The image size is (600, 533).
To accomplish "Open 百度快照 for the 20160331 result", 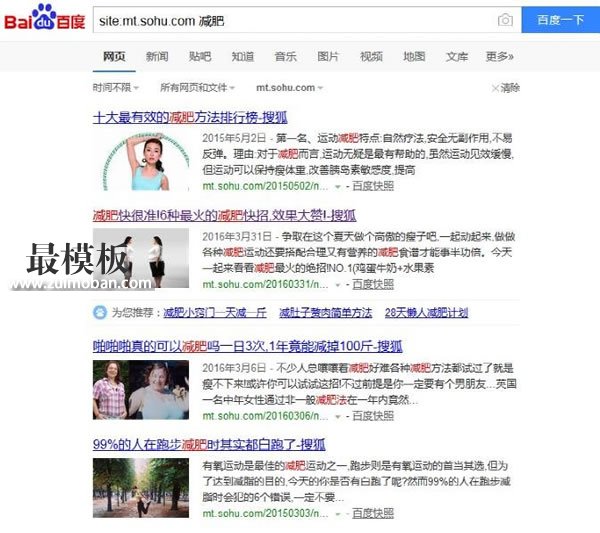I will coord(373,285).
